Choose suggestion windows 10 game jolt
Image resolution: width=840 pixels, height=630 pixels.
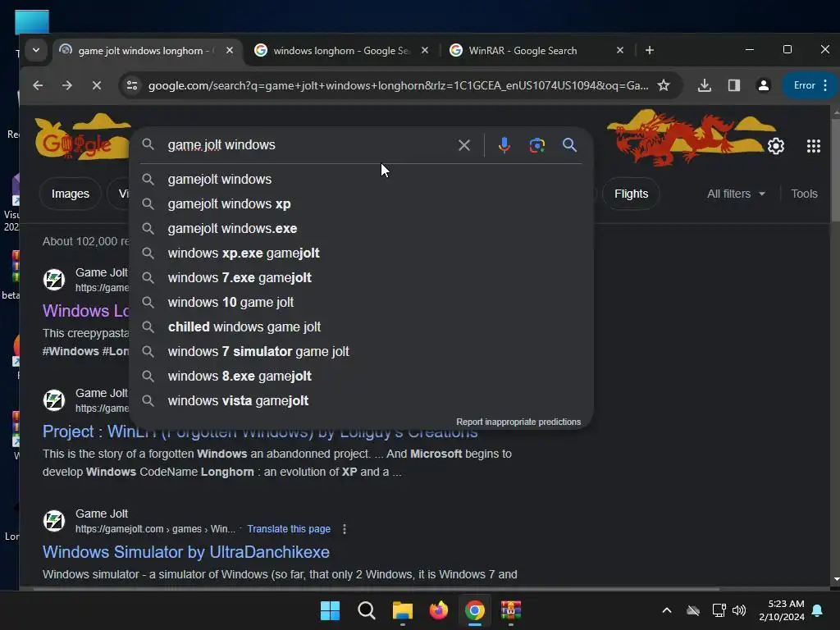coord(361,303)
